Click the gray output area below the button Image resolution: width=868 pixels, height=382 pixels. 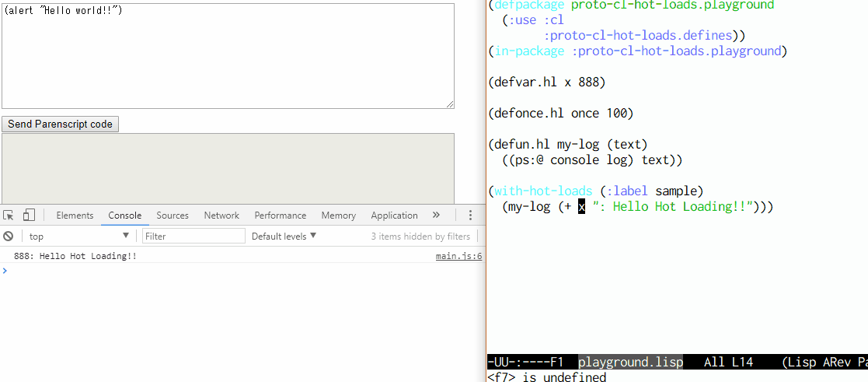[228, 169]
